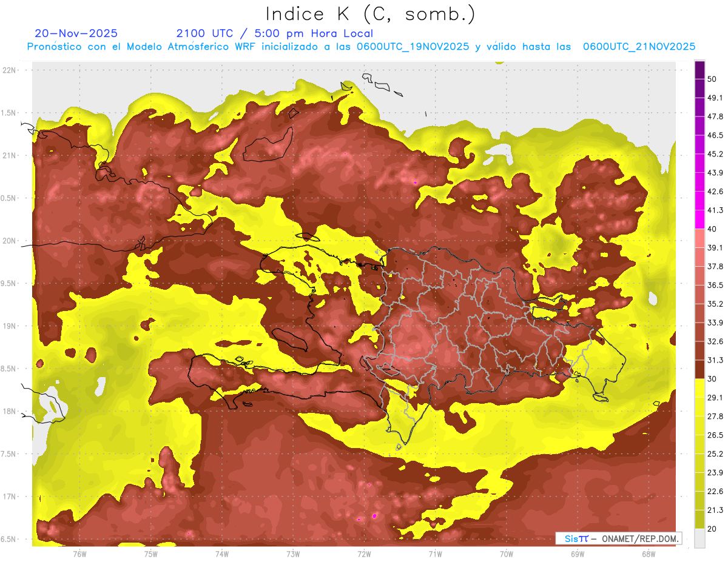The height and width of the screenshot is (562, 728).
Task: Click longitude axis label '75W'
Action: 150,554
